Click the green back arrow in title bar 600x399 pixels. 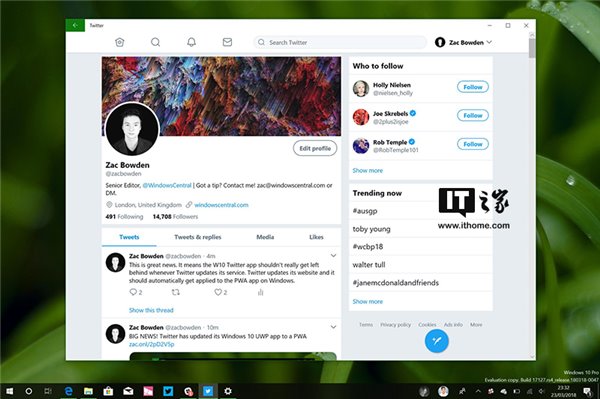75,25
